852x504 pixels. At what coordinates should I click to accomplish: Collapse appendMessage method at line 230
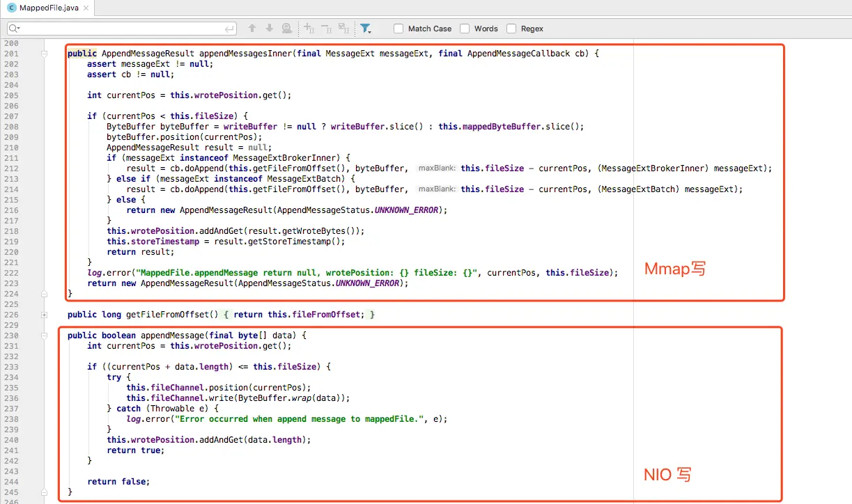(x=44, y=336)
